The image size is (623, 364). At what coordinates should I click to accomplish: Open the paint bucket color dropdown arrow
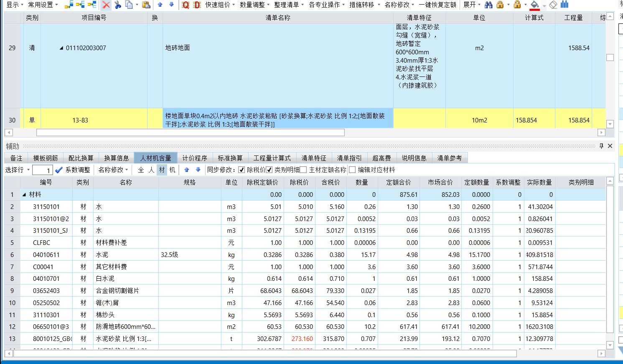[544, 5]
